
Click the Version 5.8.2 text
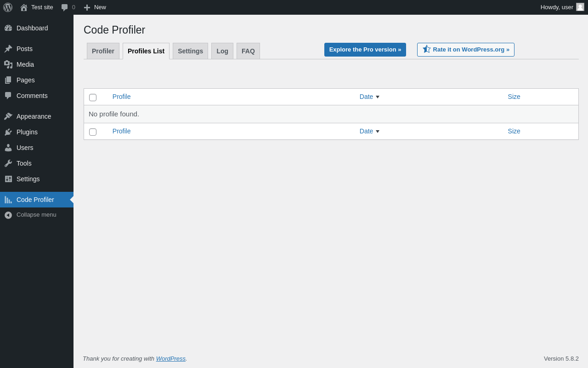click(x=561, y=358)
